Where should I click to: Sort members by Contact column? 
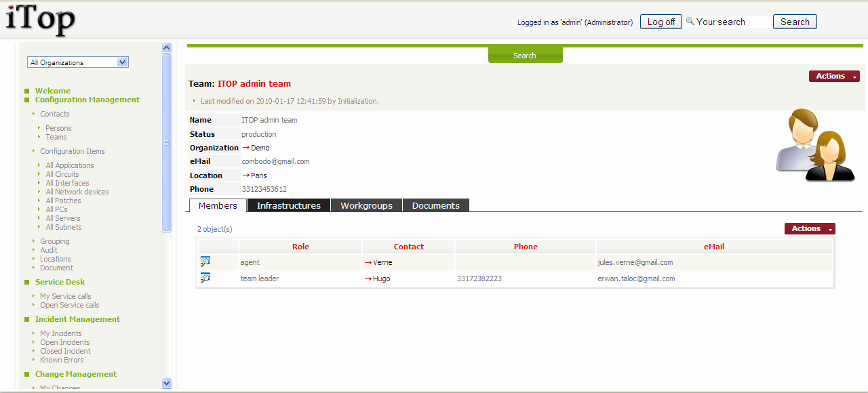click(409, 247)
